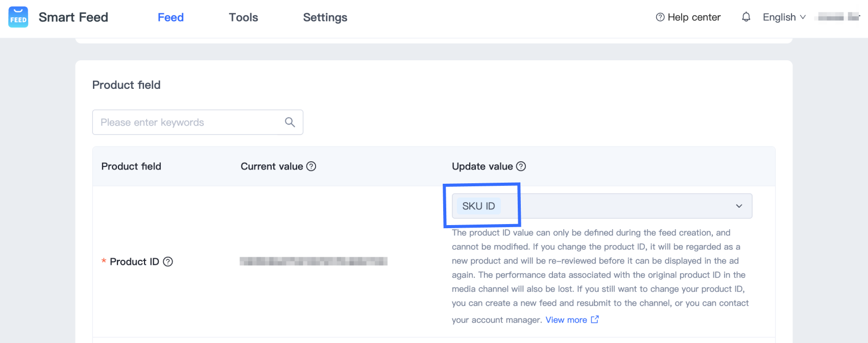Switch to the Feed tab
The image size is (868, 343).
pyautogui.click(x=171, y=17)
